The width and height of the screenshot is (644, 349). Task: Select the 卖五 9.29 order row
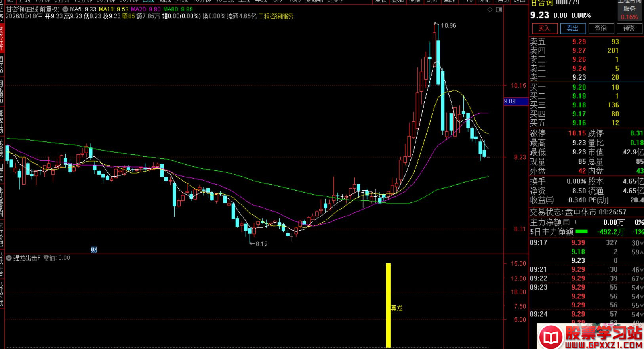[x=586, y=42]
